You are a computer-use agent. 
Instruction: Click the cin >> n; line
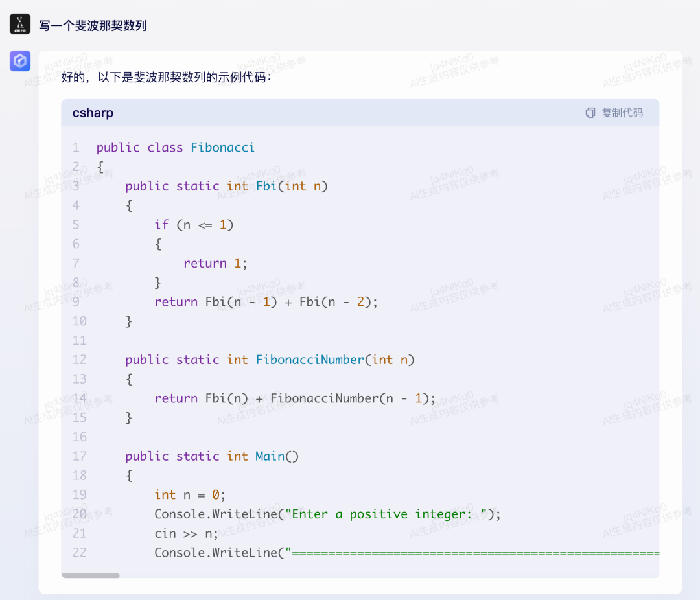187,533
